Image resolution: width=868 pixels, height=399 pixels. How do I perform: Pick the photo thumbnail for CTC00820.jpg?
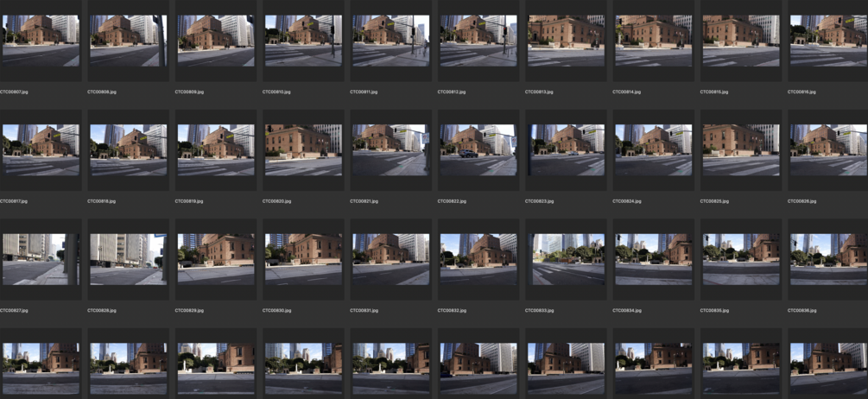[303, 150]
